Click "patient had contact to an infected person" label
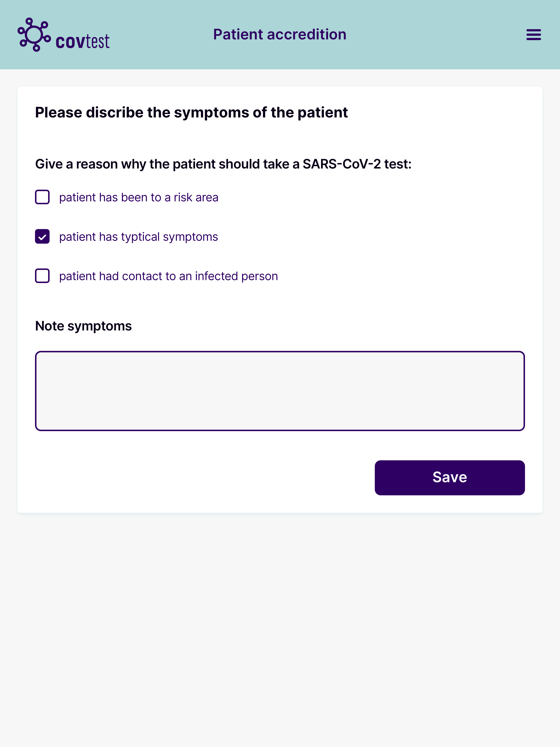Viewport: 560px width, 747px height. (x=168, y=276)
